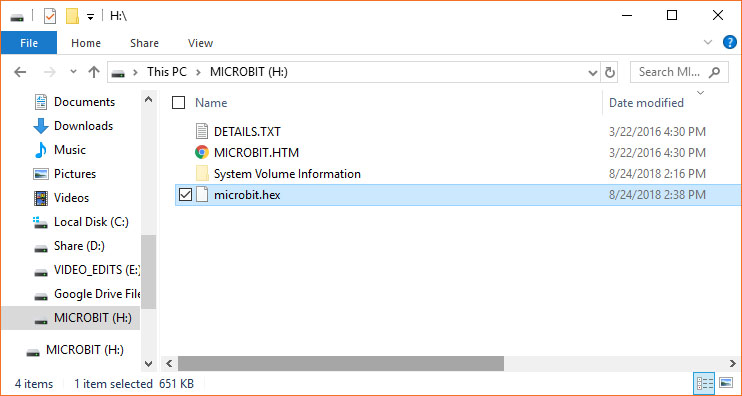Expand the ribbon with the chevron
This screenshot has width=742, height=396.
(x=708, y=43)
